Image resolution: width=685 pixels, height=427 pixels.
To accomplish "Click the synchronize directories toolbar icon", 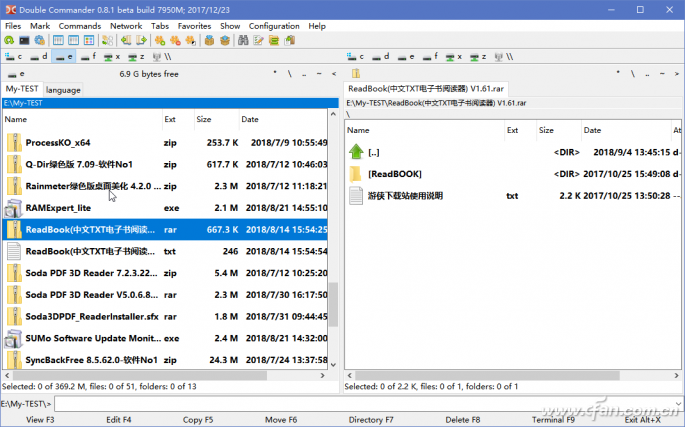I will [274, 41].
